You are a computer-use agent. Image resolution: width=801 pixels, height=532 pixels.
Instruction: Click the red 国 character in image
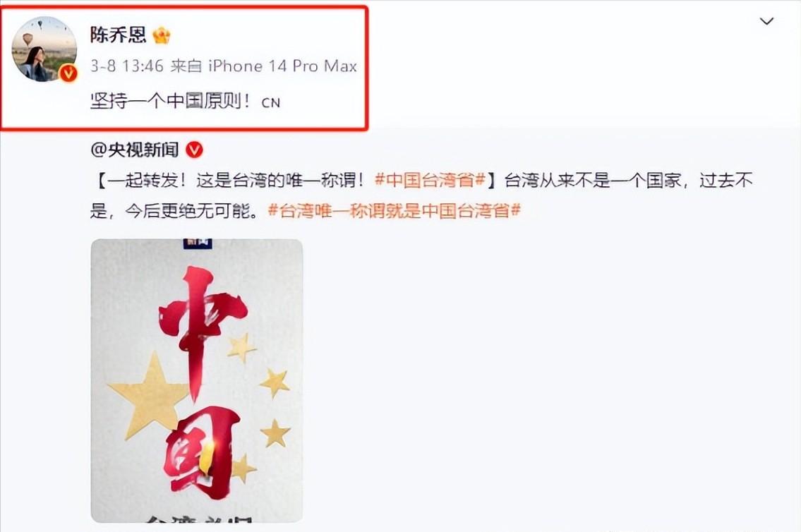202,451
